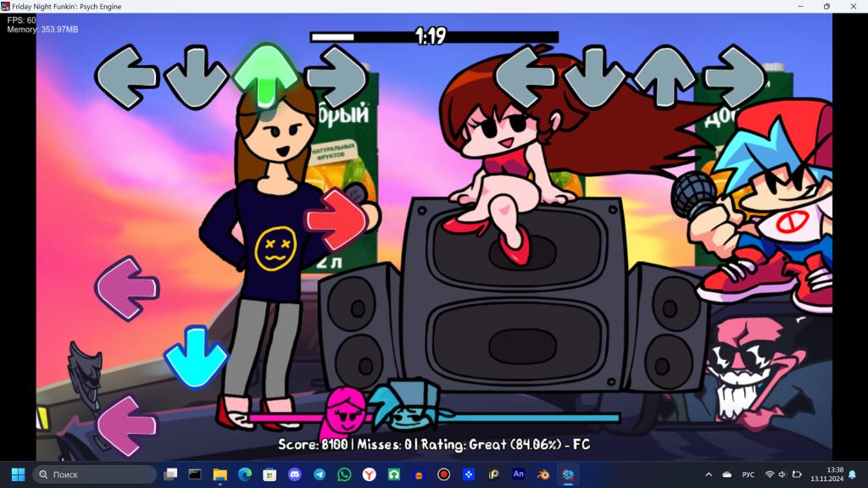Open WhatsApp from the taskbar
868x488 pixels.
[x=344, y=474]
